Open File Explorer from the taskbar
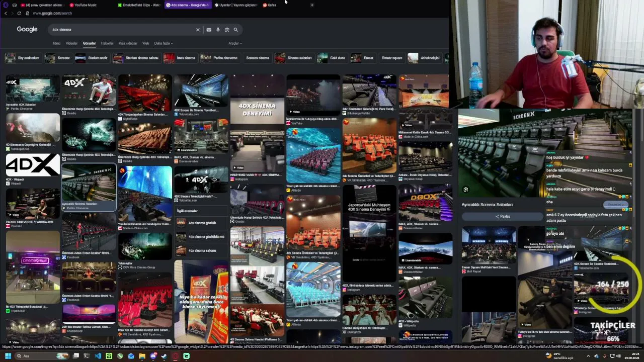Viewport: 644px width, 362px height. [142, 356]
